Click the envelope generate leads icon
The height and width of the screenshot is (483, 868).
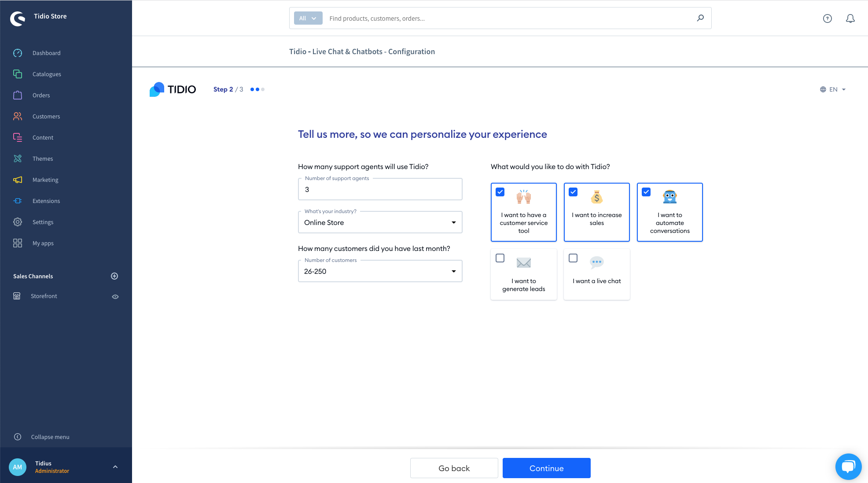coord(524,263)
